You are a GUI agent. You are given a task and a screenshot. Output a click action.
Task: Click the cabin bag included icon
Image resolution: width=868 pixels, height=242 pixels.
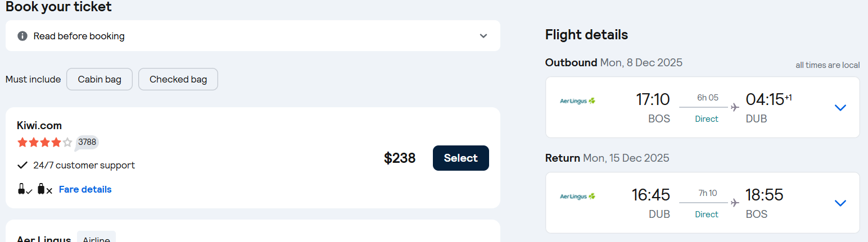click(x=24, y=189)
